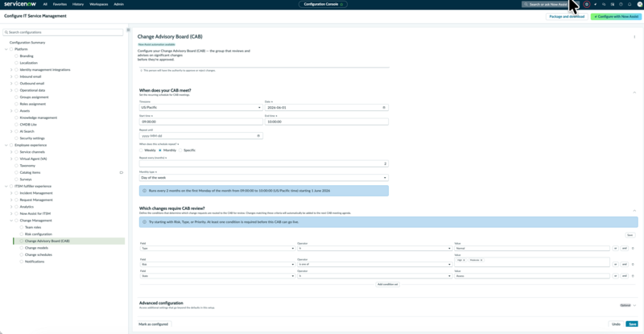Collapse 'Which changes require CAB review?' section
Image resolution: width=644 pixels, height=334 pixels.
click(x=634, y=210)
